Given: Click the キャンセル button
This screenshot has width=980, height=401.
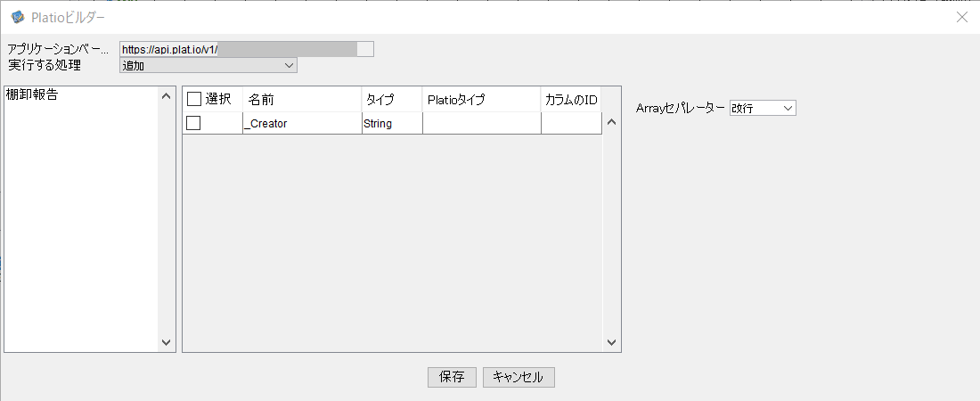Looking at the screenshot, I should pyautogui.click(x=519, y=377).
